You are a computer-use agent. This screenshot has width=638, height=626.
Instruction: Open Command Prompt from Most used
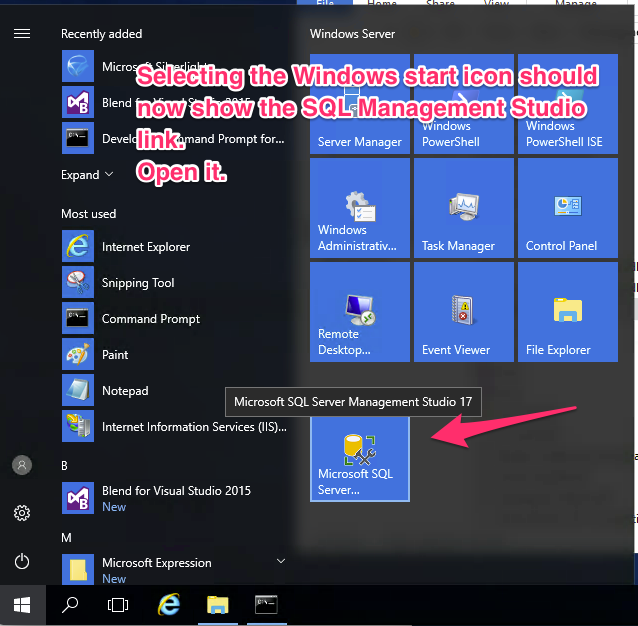175,318
